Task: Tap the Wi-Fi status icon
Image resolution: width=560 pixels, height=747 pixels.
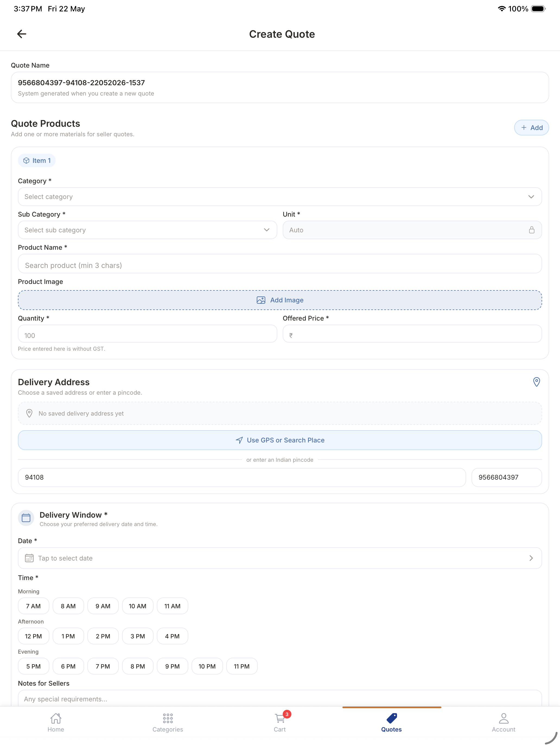Action: click(x=502, y=9)
